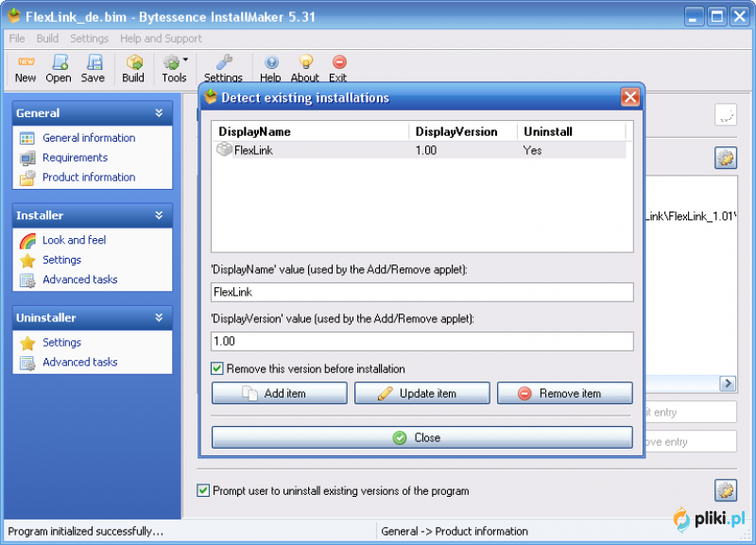Viewport: 756px width, 545px height.
Task: Click the red Exit toolbar icon
Action: [339, 62]
